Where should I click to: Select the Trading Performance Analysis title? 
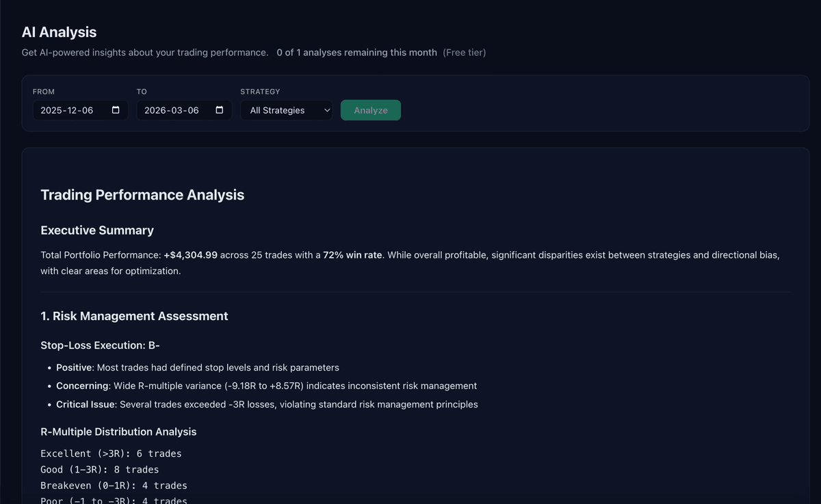(142, 195)
